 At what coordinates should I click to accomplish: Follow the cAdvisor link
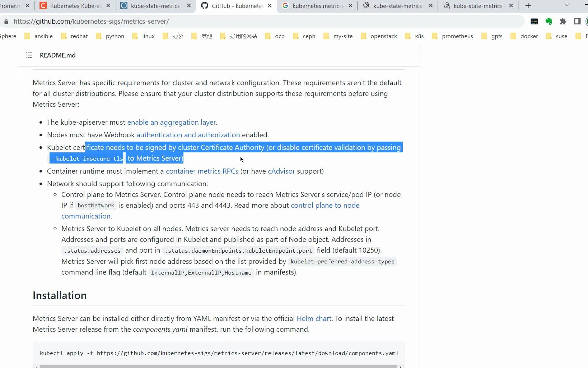(x=281, y=171)
